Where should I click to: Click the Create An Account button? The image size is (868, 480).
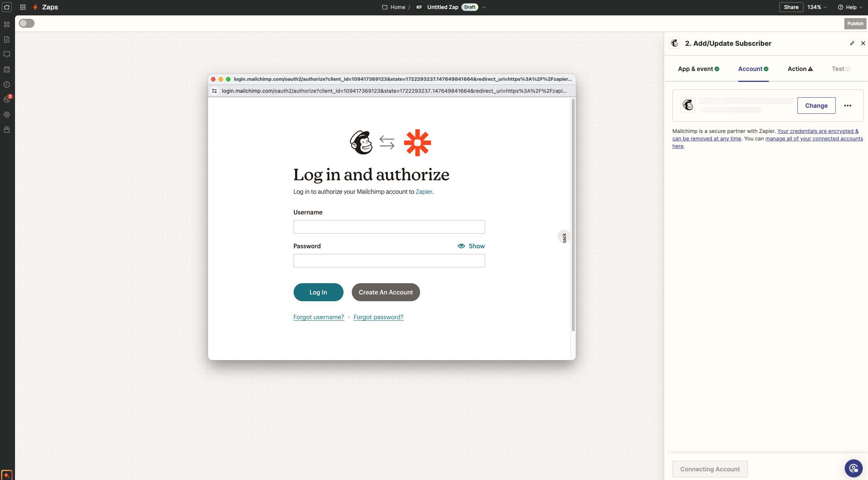[385, 292]
